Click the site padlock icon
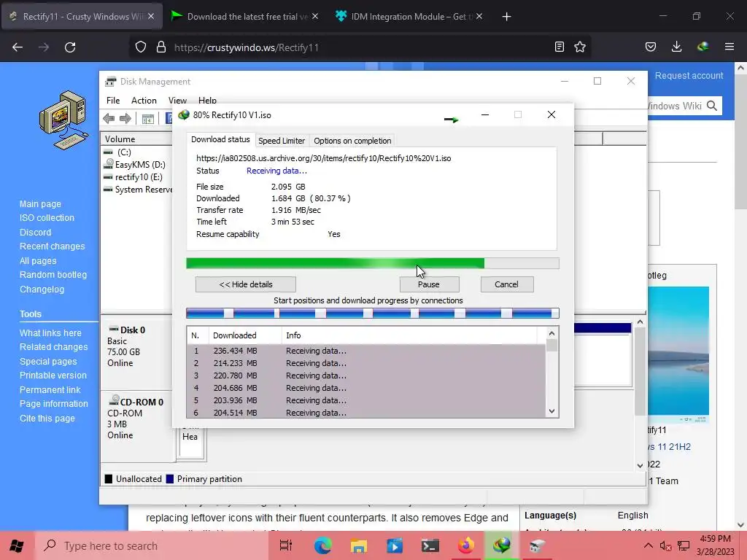The height and width of the screenshot is (560, 747). [x=161, y=47]
